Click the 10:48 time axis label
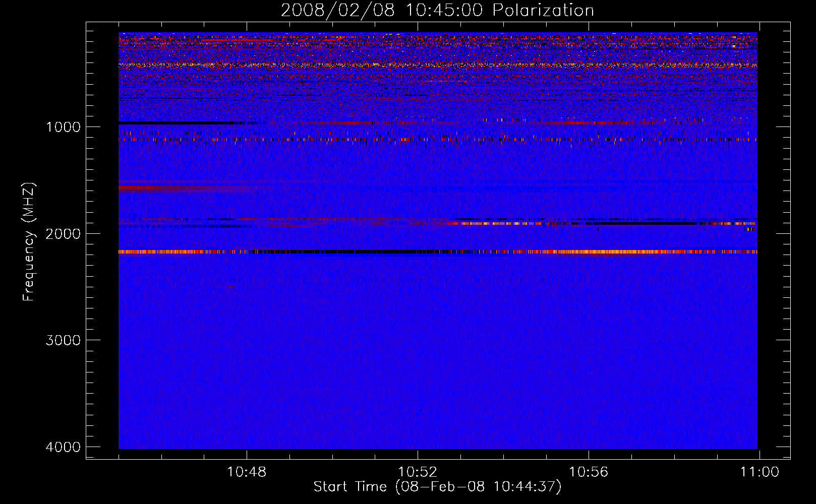The width and height of the screenshot is (816, 504). coord(247,472)
